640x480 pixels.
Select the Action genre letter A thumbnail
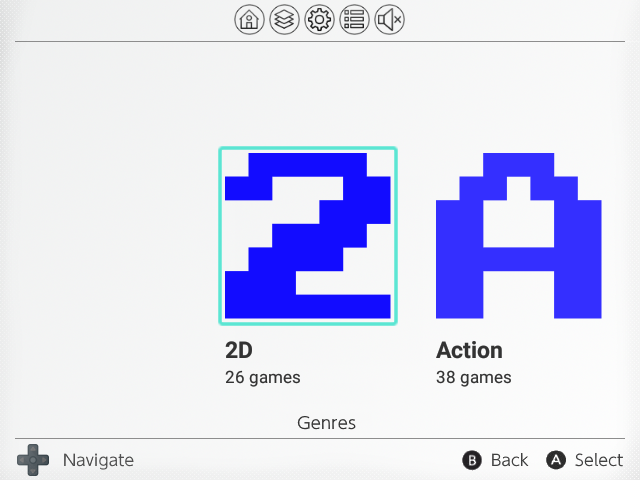(519, 236)
